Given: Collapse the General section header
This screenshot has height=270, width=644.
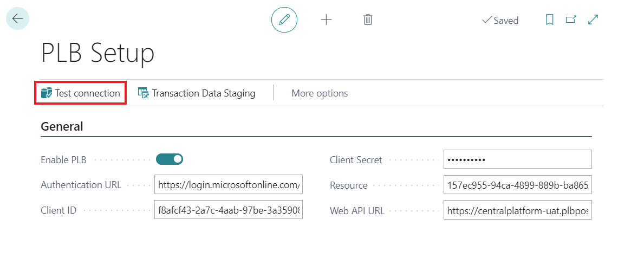Looking at the screenshot, I should [x=62, y=127].
